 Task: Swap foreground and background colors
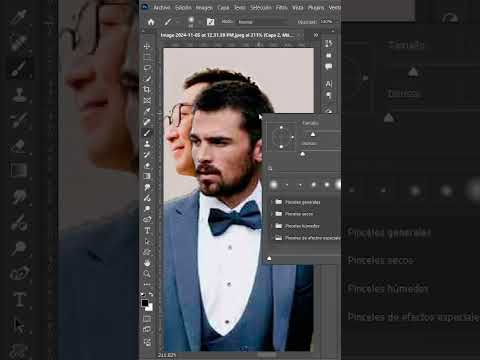[151, 294]
